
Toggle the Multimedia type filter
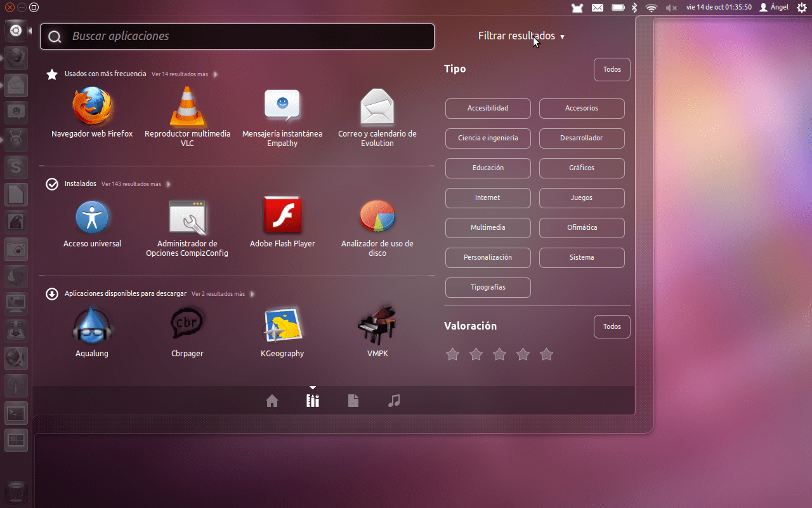point(488,227)
